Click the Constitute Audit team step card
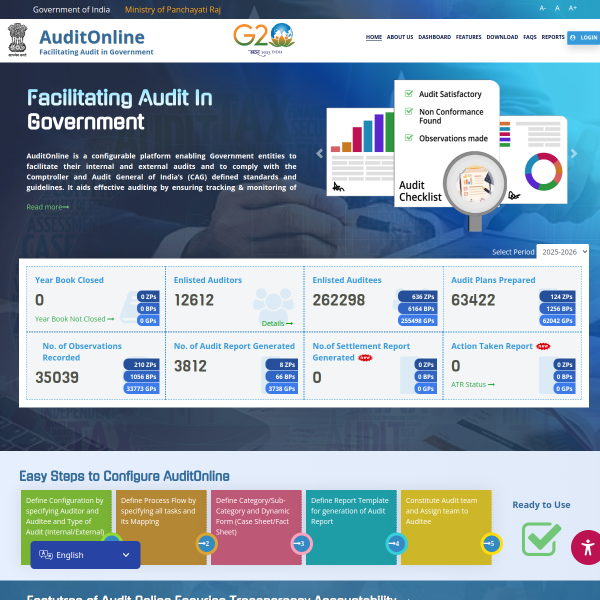The image size is (600, 600). point(446,527)
